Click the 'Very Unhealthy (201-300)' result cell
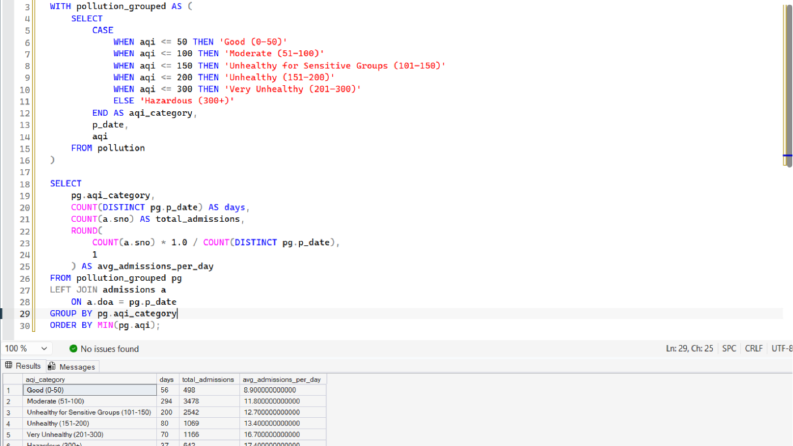The height and width of the screenshot is (446, 793). point(90,434)
